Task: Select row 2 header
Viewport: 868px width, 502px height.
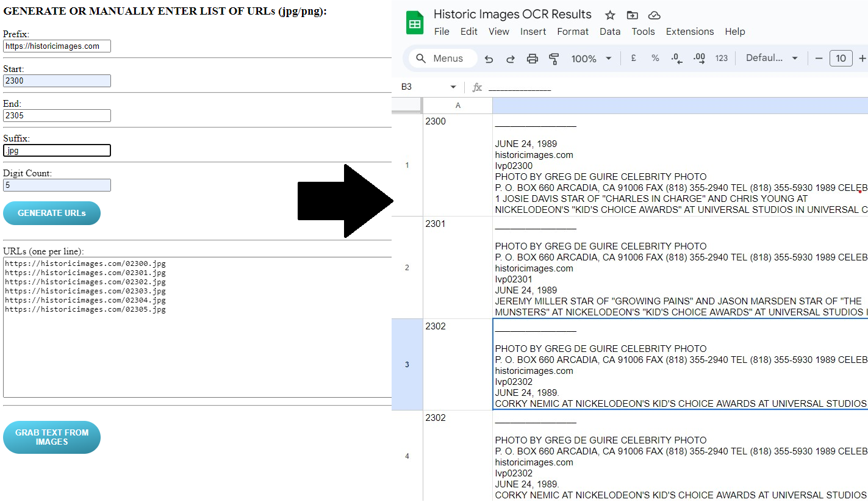Action: [x=407, y=268]
